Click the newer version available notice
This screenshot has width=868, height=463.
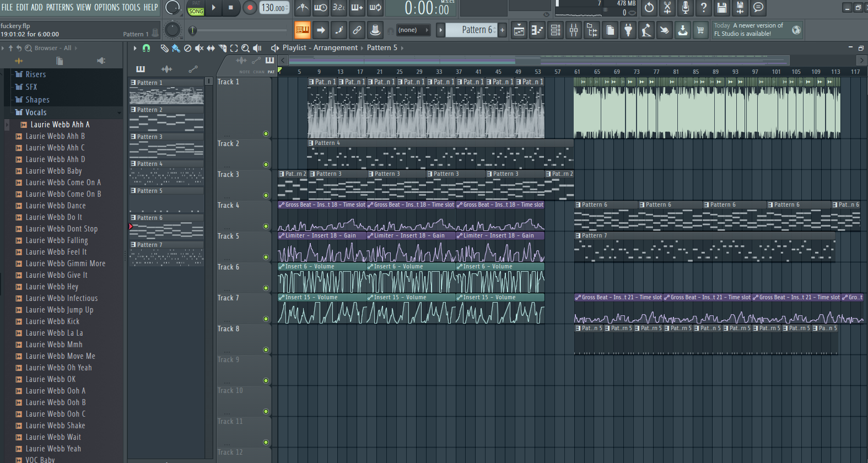[x=750, y=30]
